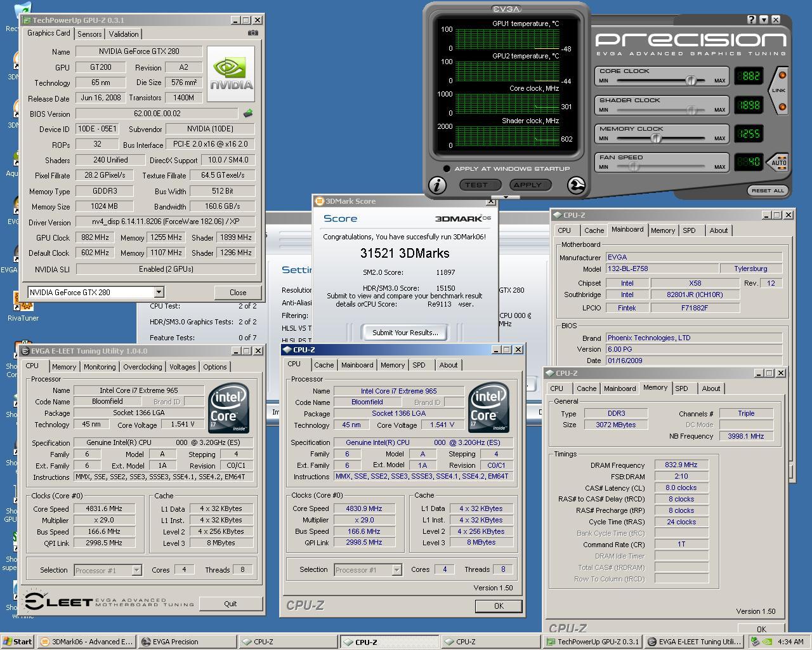Open the Overclocking tab in E-LEET
Image resolution: width=812 pixels, height=650 pixels.
click(142, 367)
